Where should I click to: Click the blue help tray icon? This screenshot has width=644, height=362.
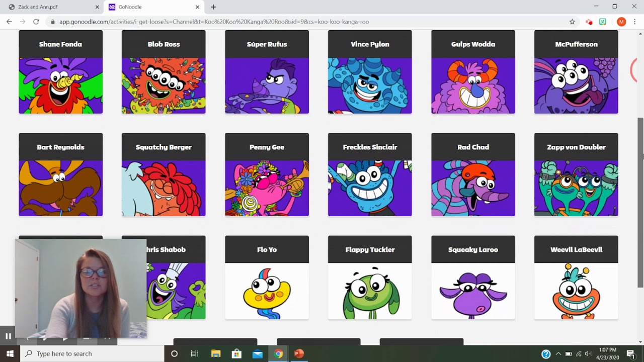click(x=546, y=354)
